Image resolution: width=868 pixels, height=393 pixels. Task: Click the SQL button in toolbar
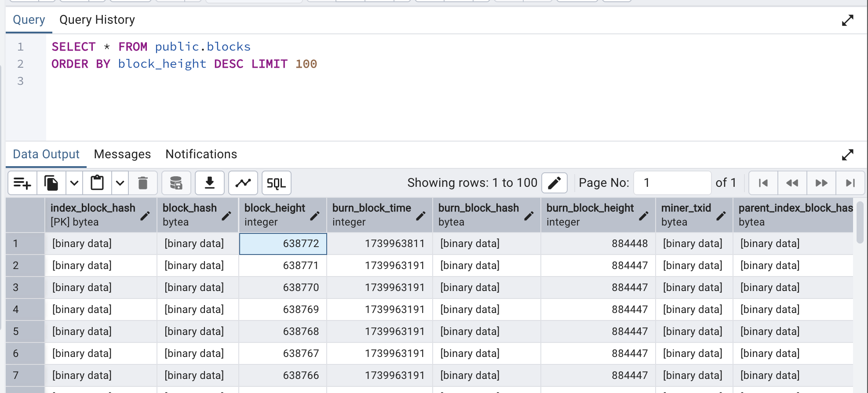tap(277, 183)
